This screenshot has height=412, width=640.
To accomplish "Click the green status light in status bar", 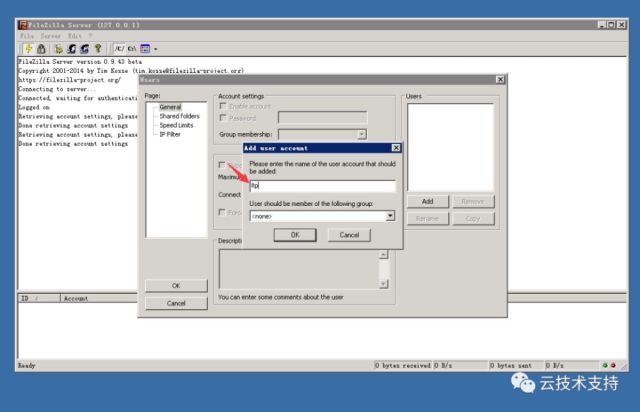I will (x=605, y=365).
